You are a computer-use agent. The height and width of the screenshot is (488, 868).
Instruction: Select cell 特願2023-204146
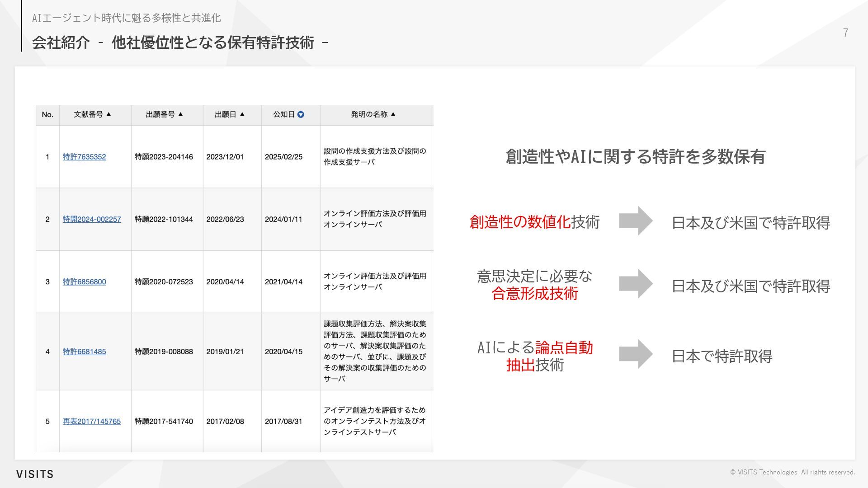pos(164,157)
